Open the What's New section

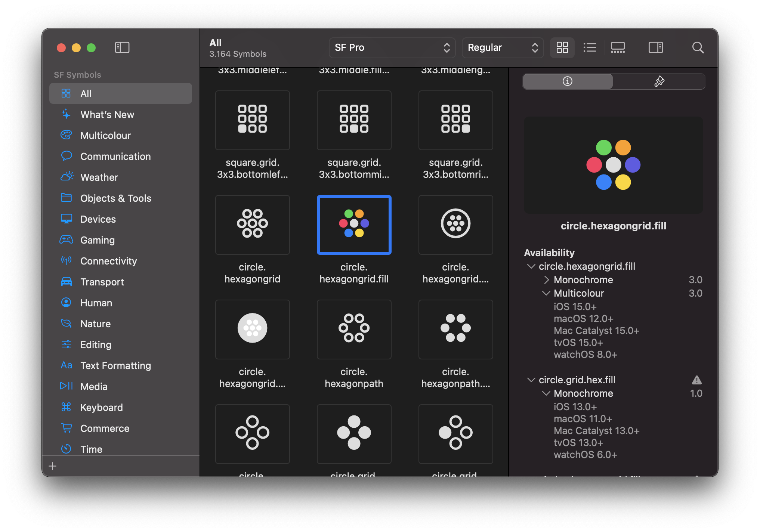pos(107,114)
